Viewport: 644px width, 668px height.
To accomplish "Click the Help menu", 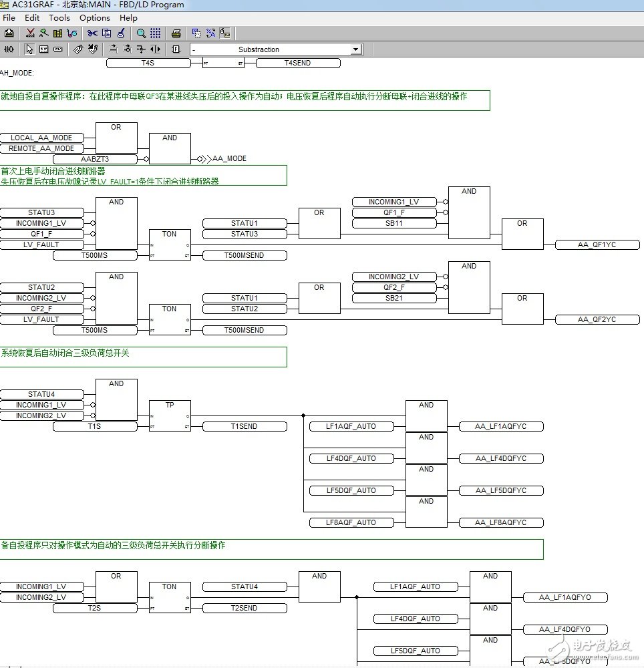I will [128, 18].
